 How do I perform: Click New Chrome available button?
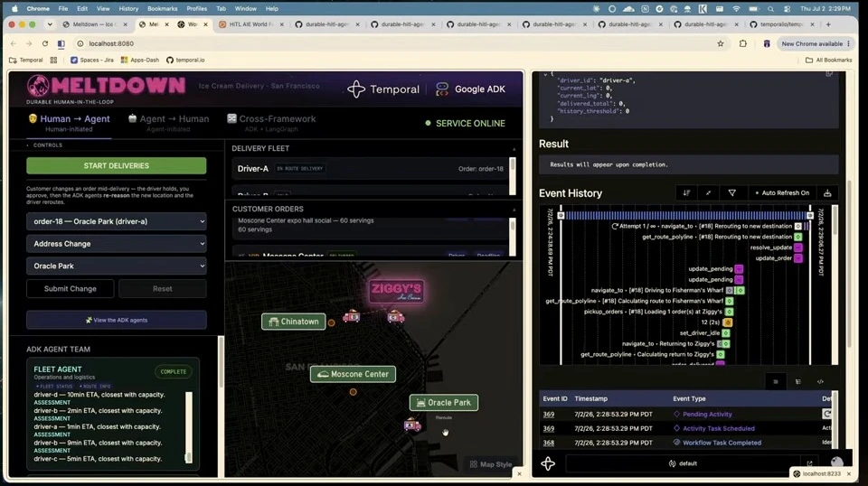[x=815, y=43]
